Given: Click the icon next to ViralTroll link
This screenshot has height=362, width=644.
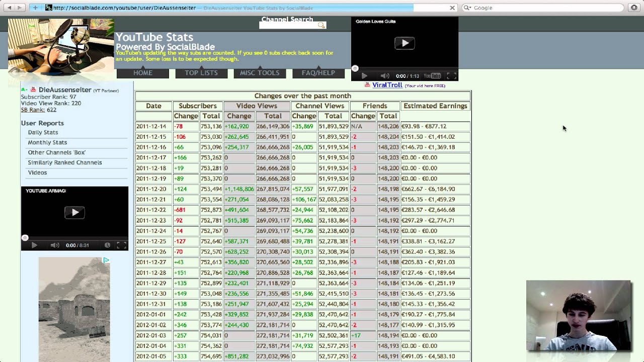Looking at the screenshot, I should coord(367,85).
